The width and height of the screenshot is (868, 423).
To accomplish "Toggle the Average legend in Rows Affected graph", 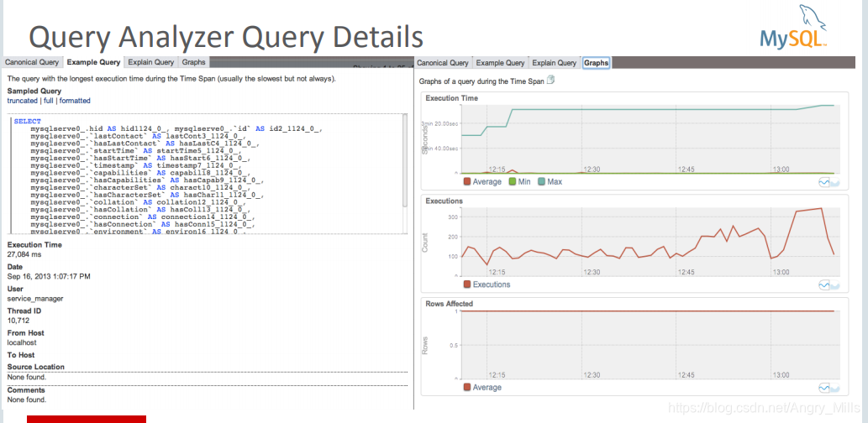I will point(482,387).
